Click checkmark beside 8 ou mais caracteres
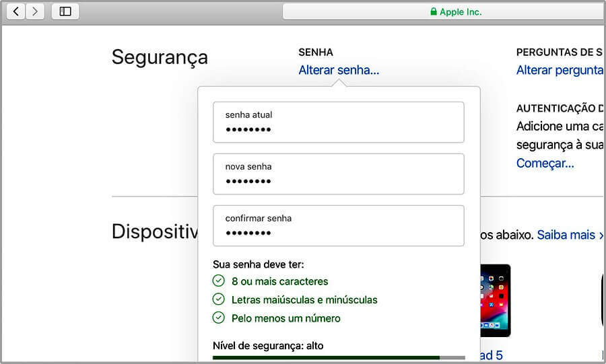Image resolution: width=606 pixels, height=364 pixels. tap(218, 281)
